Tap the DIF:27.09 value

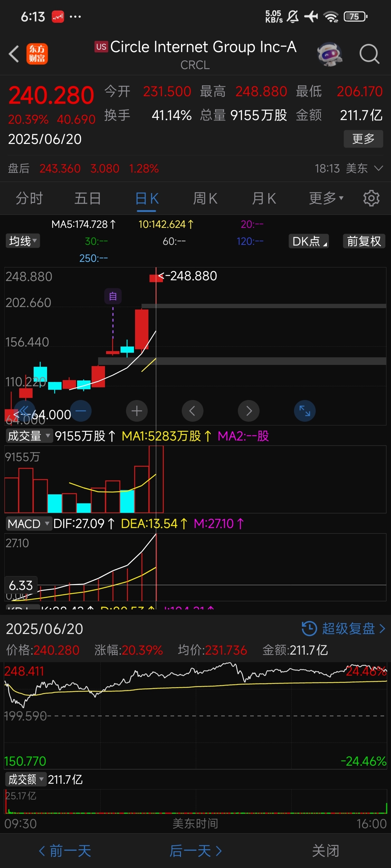84,524
